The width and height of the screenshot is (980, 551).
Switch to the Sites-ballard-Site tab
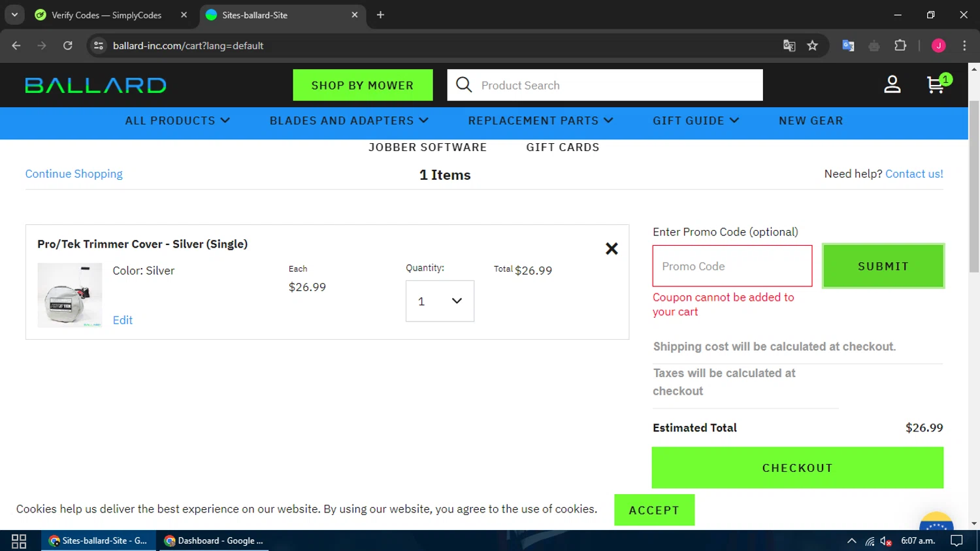(x=282, y=14)
